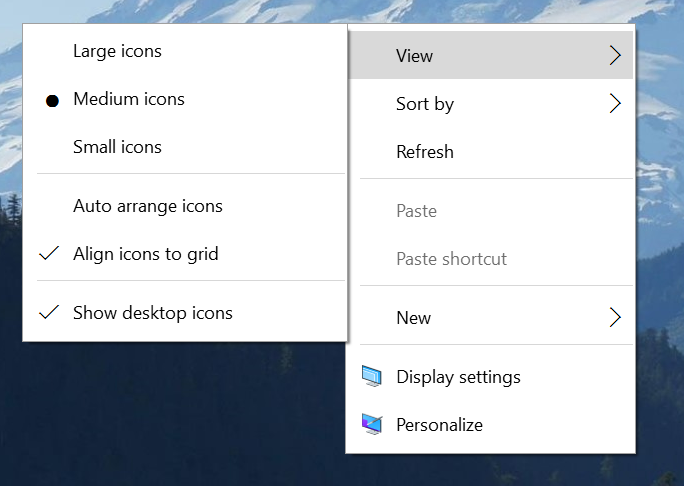This screenshot has height=486, width=684.
Task: Select the Large icons view option
Action: pos(117,51)
